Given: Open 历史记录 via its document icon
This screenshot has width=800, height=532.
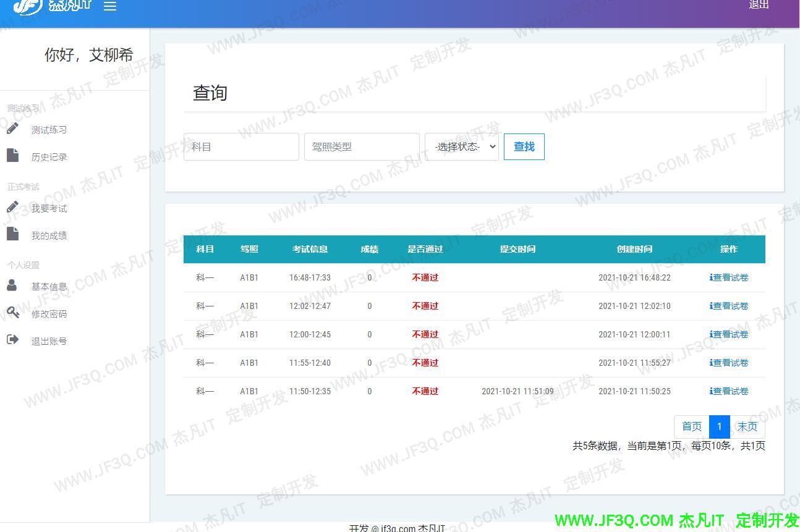Looking at the screenshot, I should (x=14, y=156).
